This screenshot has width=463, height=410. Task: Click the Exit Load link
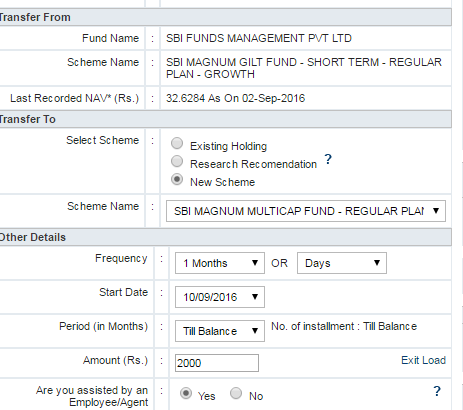(x=423, y=360)
